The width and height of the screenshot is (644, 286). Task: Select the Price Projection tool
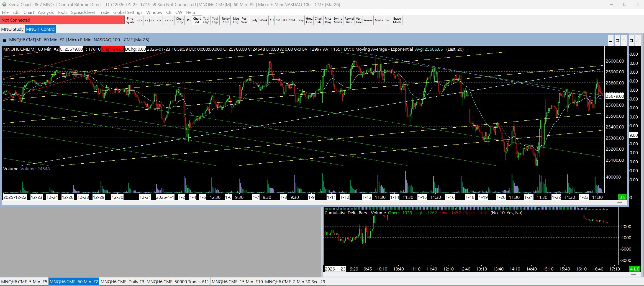coord(328,20)
